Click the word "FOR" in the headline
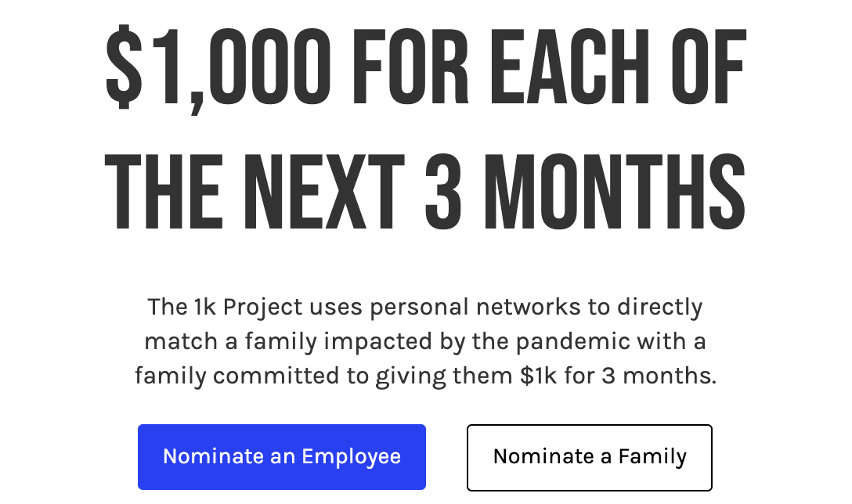The width and height of the screenshot is (852, 504). coord(410,67)
